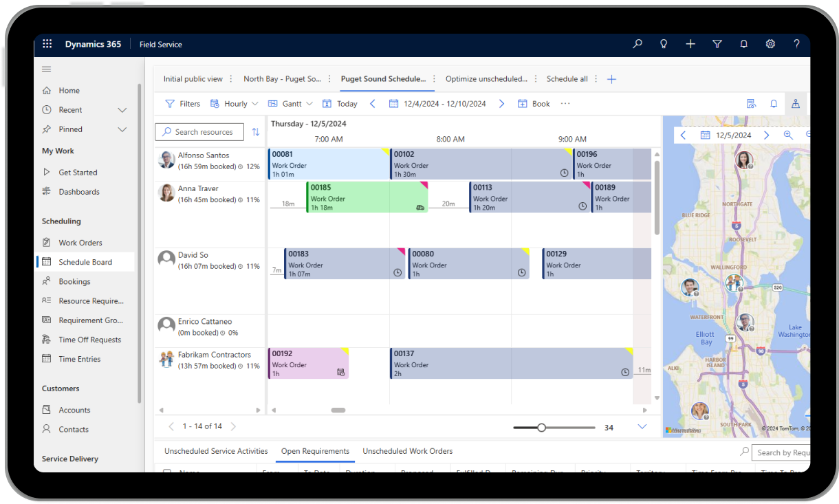Click the Alfonso Santos avatar
This screenshot has width=839, height=504.
point(166,160)
